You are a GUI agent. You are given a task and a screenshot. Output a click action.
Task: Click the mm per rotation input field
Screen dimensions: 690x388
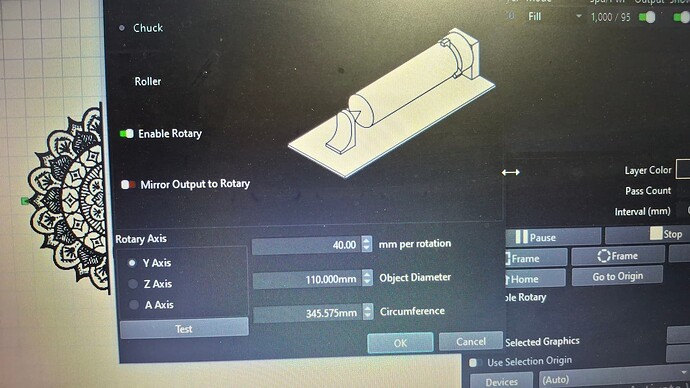coord(306,245)
